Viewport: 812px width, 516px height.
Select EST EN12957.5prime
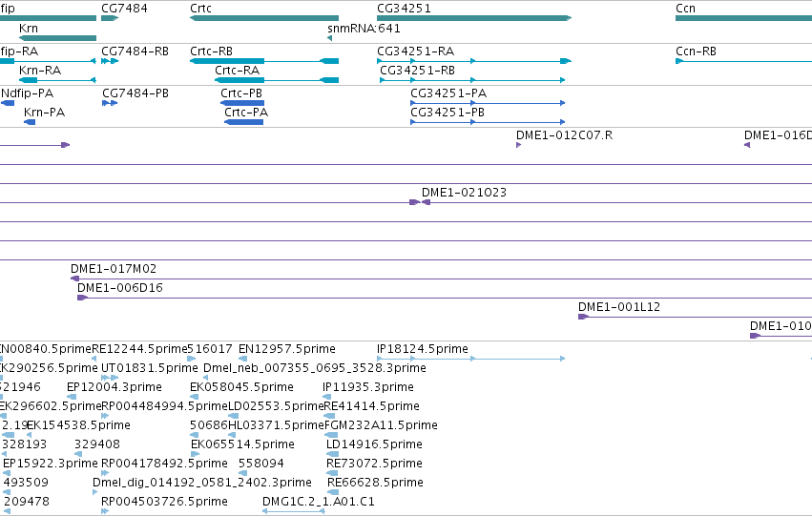287,349
